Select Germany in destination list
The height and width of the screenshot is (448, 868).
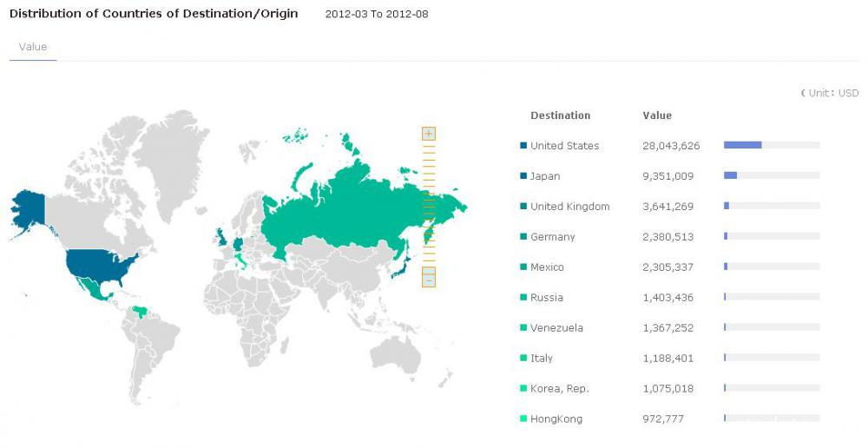pyautogui.click(x=552, y=237)
